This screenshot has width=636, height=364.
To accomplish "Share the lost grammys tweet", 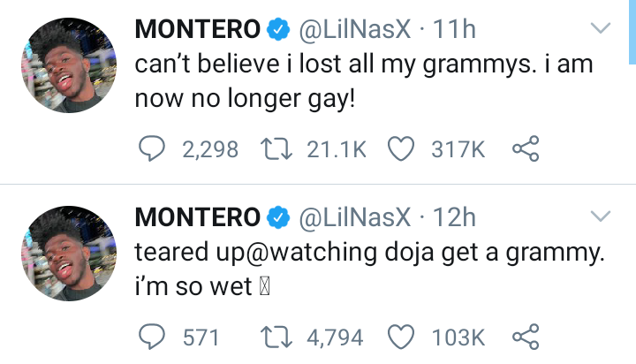I will point(525,150).
